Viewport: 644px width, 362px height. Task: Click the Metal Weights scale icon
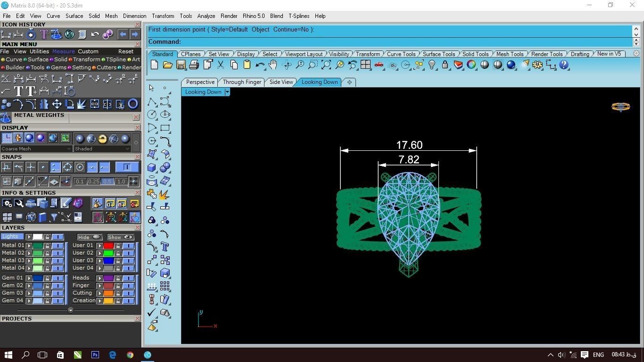(6, 117)
